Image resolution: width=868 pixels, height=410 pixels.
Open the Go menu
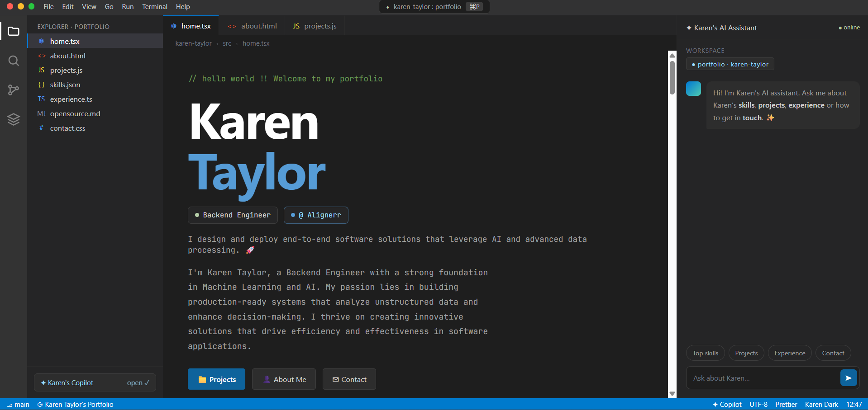pos(109,7)
